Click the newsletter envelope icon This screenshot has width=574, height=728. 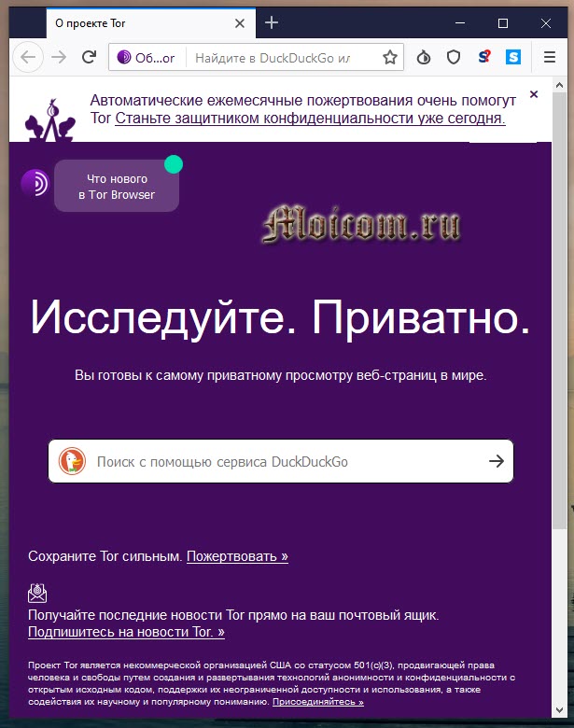[37, 593]
